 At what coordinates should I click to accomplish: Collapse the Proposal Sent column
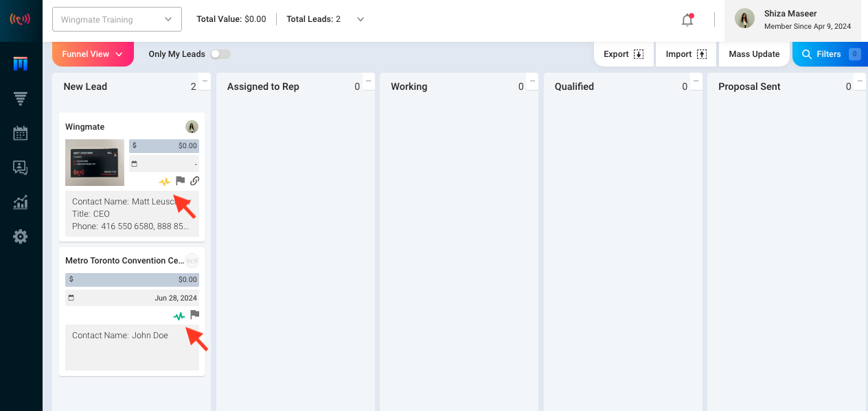click(860, 81)
